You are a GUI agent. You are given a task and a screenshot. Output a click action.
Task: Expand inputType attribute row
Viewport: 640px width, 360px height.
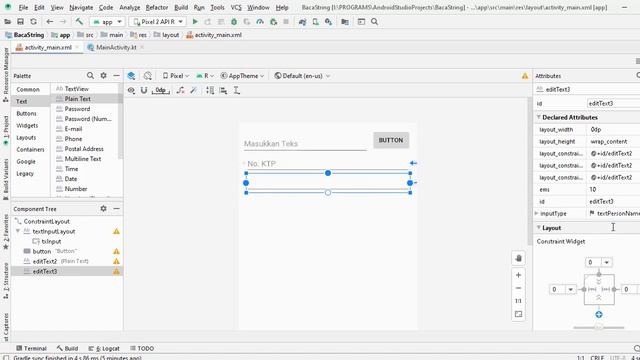click(536, 213)
